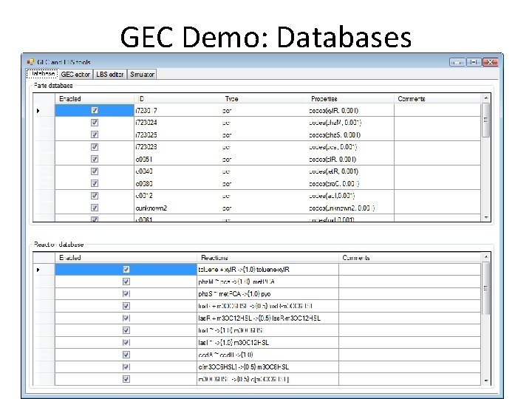532x399 pixels.
Task: Click the Type column header in parts table
Action: (263, 99)
